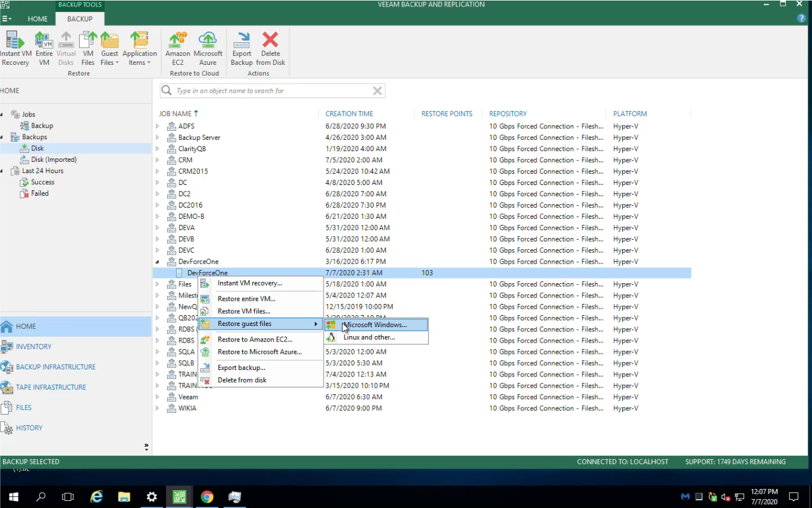Choose Restore entire VM from context menu
Image resolution: width=812 pixels, height=508 pixels.
coord(261,299)
